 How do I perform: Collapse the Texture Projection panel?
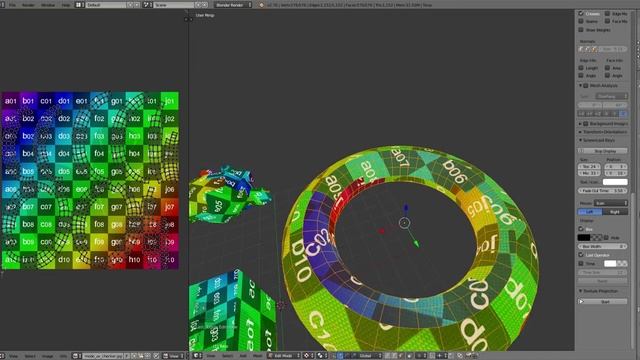pyautogui.click(x=581, y=291)
